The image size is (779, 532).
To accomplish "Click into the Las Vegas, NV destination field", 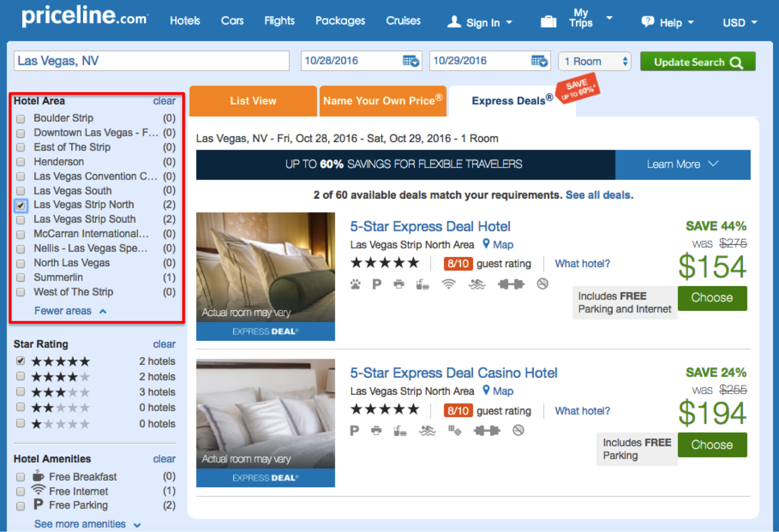I will pyautogui.click(x=152, y=61).
